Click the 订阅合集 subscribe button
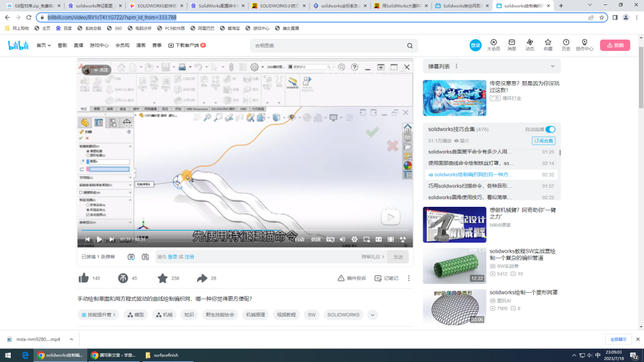The height and width of the screenshot is (362, 644). (x=543, y=141)
